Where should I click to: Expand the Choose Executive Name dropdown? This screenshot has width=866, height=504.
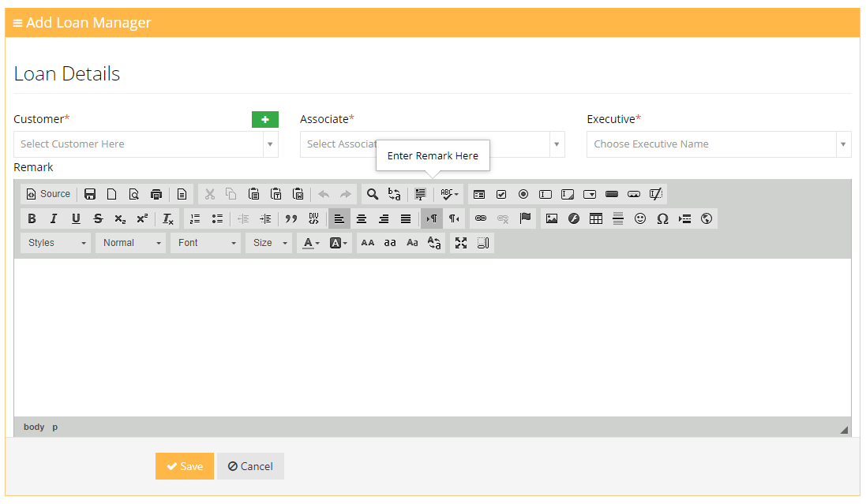click(x=718, y=144)
